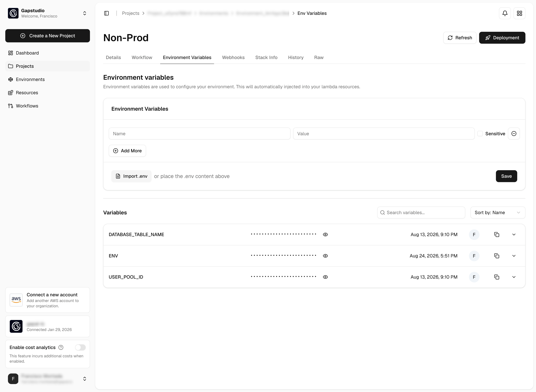Click the Projects breadcrumb link
This screenshot has height=392, width=536.
(x=131, y=13)
